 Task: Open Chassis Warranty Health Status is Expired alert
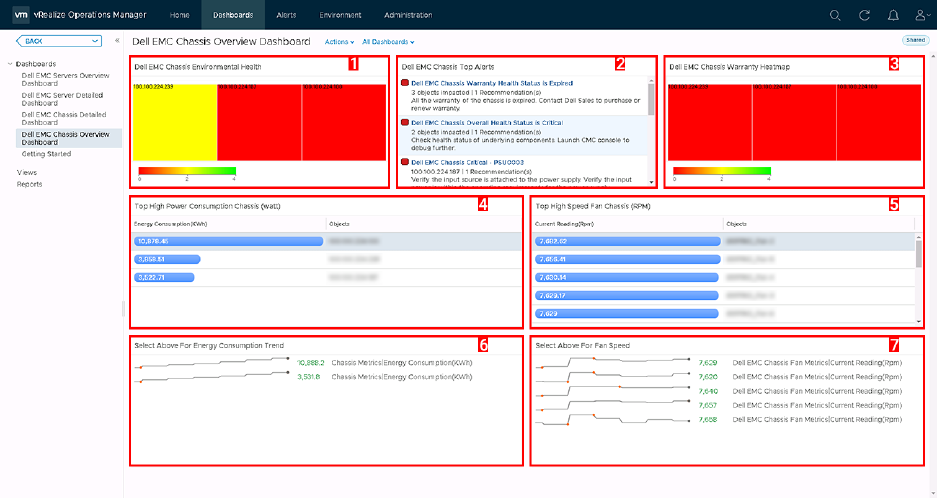click(492, 83)
